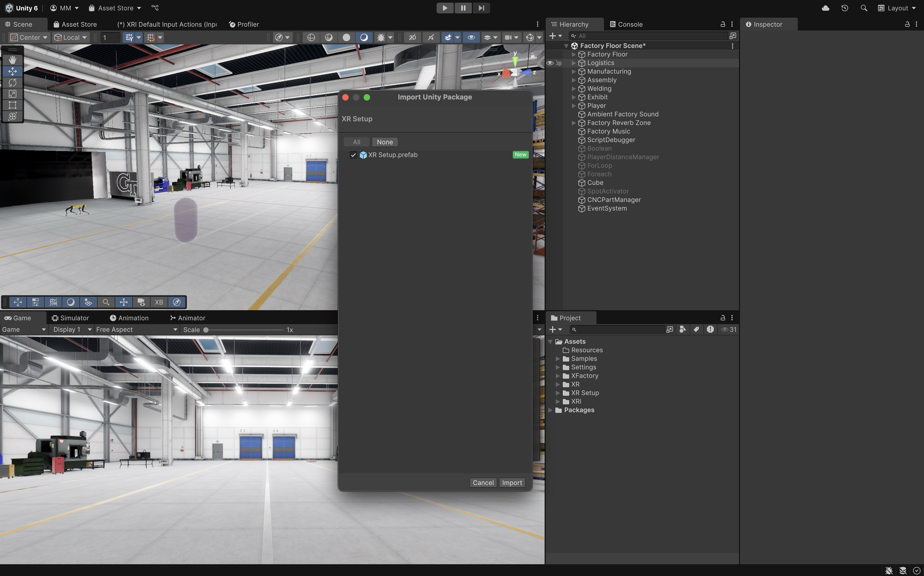This screenshot has width=924, height=576.
Task: Switch to the Console tab
Action: click(626, 24)
